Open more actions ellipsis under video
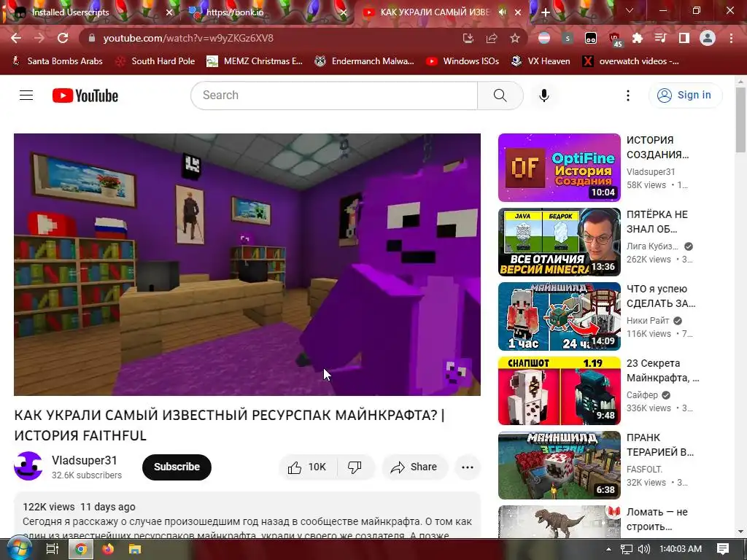Screen dimensions: 747x560 click(x=468, y=467)
